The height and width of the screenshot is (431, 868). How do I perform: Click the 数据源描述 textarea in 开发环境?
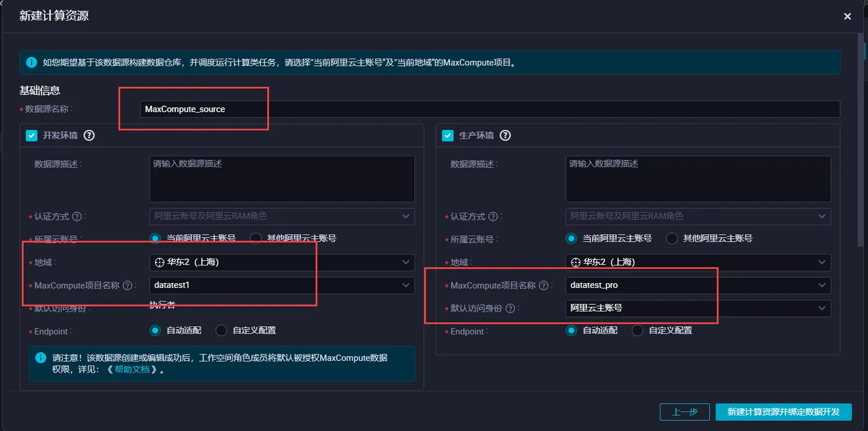[x=282, y=179]
